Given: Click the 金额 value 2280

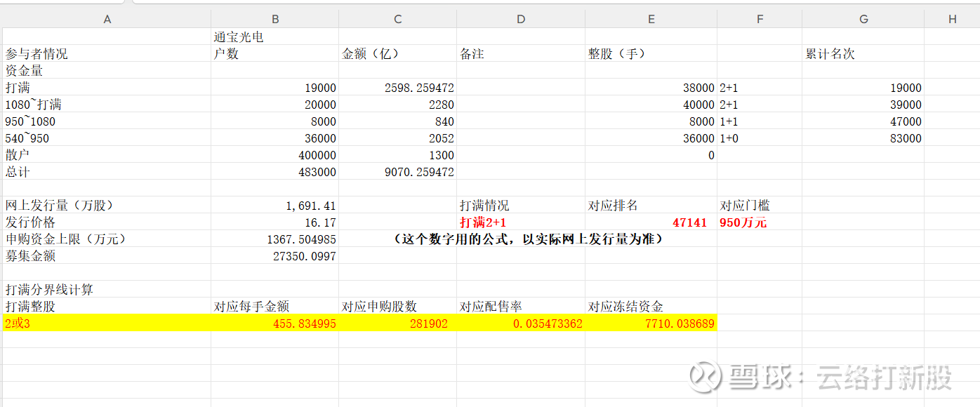Looking at the screenshot, I should tap(397, 104).
